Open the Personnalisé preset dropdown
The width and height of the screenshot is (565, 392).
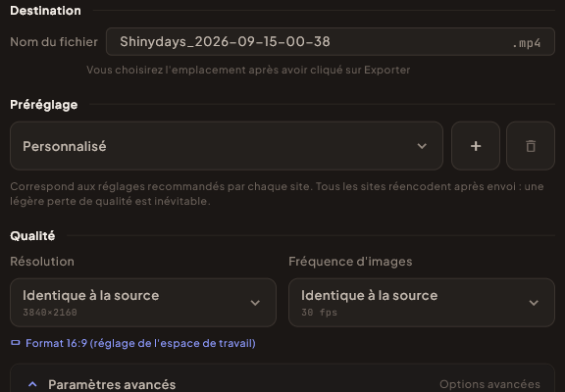[x=227, y=146]
